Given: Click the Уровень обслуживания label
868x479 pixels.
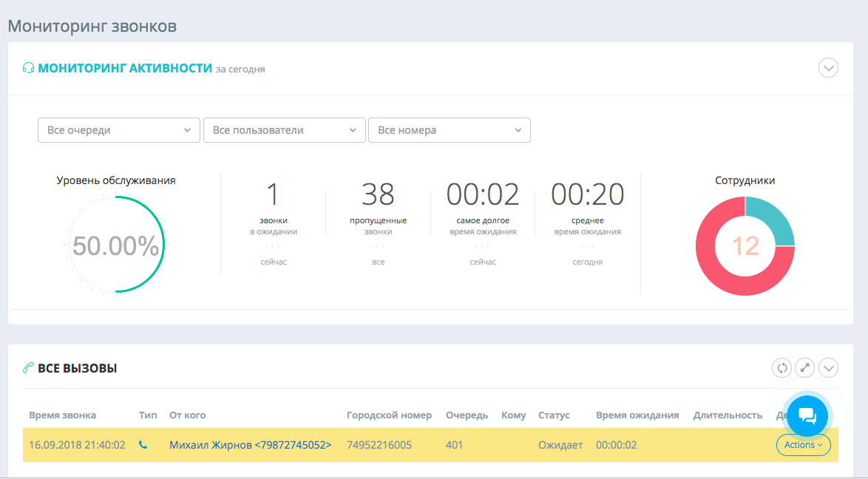Looking at the screenshot, I should pos(115,180).
